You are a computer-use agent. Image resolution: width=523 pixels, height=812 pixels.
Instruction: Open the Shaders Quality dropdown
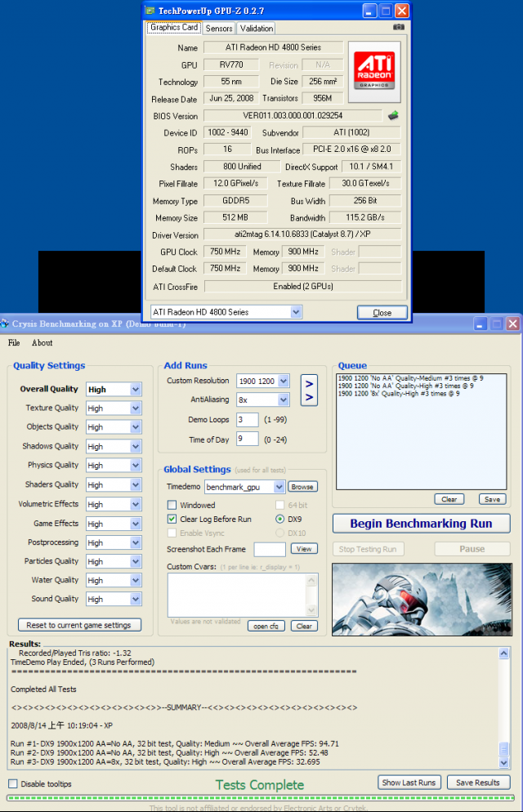pyautogui.click(x=136, y=484)
